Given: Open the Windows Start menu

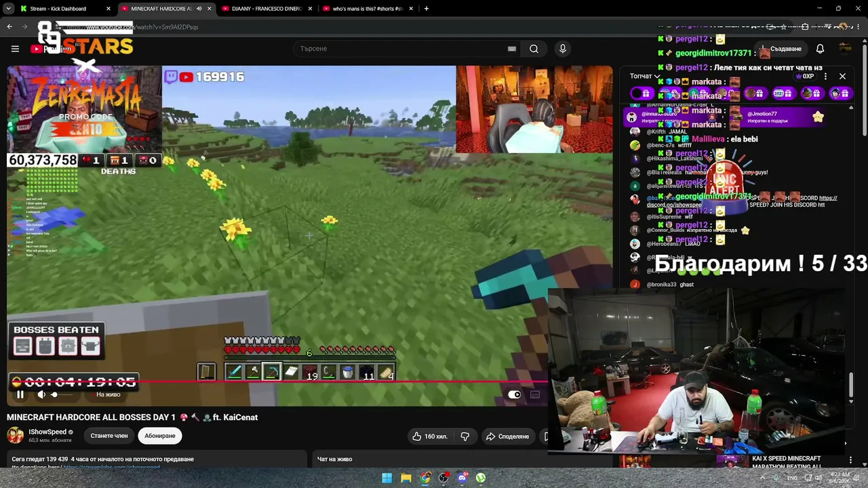Looking at the screenshot, I should coord(387,478).
